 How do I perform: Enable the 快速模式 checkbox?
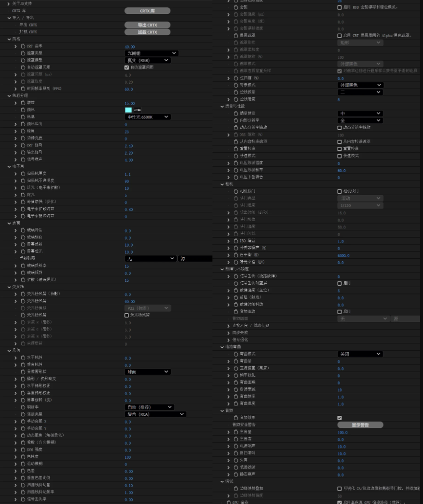pyautogui.click(x=340, y=156)
